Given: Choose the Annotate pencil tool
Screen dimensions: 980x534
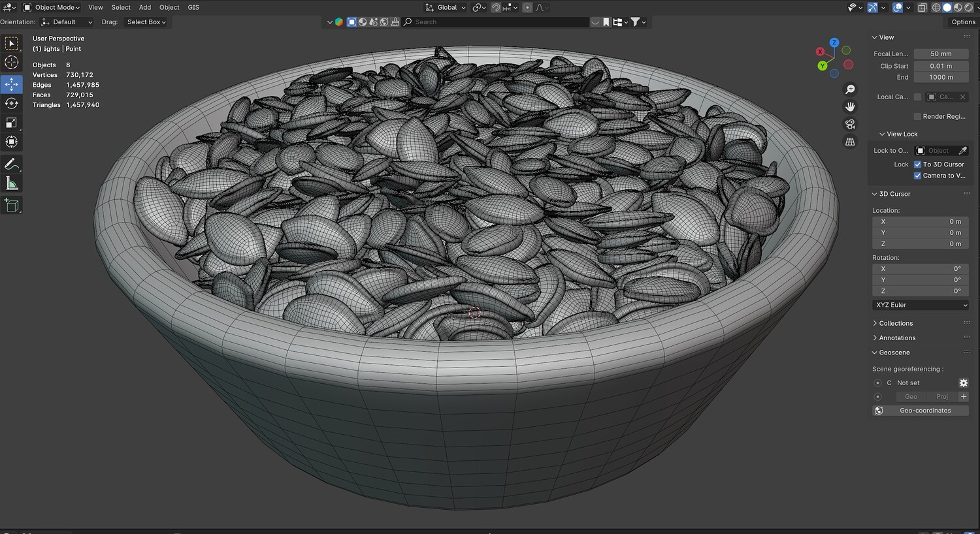Looking at the screenshot, I should coord(12,164).
